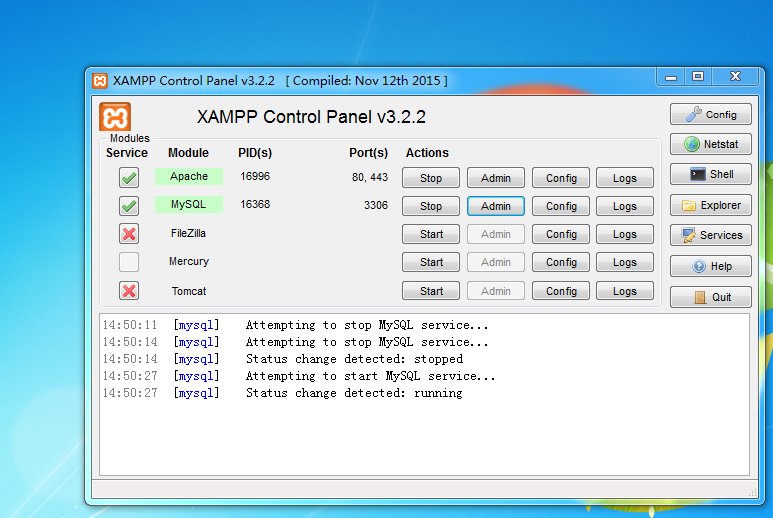
Task: Open Apache Admin
Action: pyautogui.click(x=495, y=178)
